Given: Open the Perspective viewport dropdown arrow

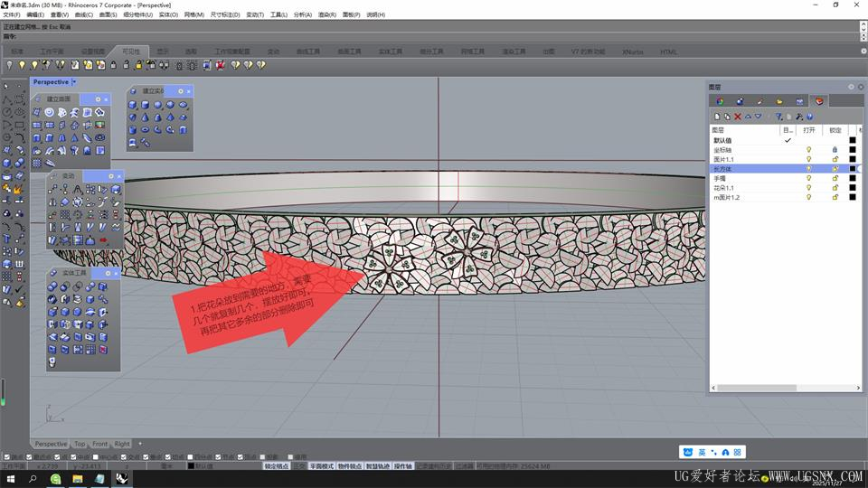Looking at the screenshot, I should click(74, 82).
